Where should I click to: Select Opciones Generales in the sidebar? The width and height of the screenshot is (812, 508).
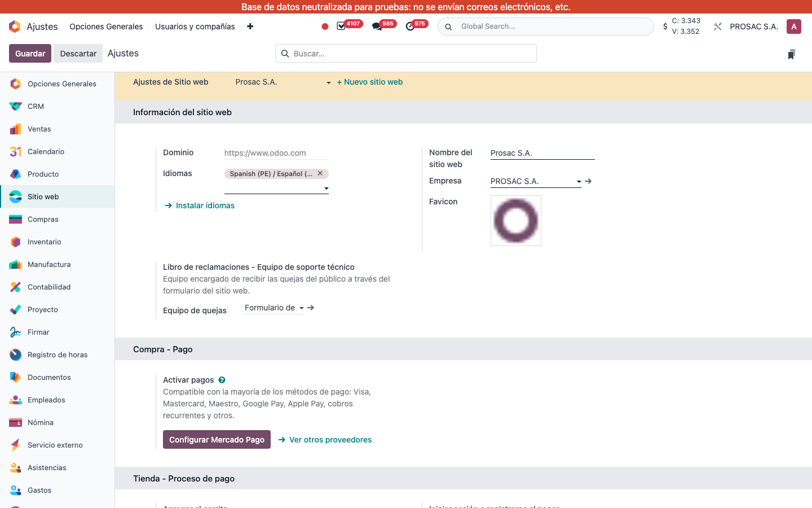[x=58, y=84]
